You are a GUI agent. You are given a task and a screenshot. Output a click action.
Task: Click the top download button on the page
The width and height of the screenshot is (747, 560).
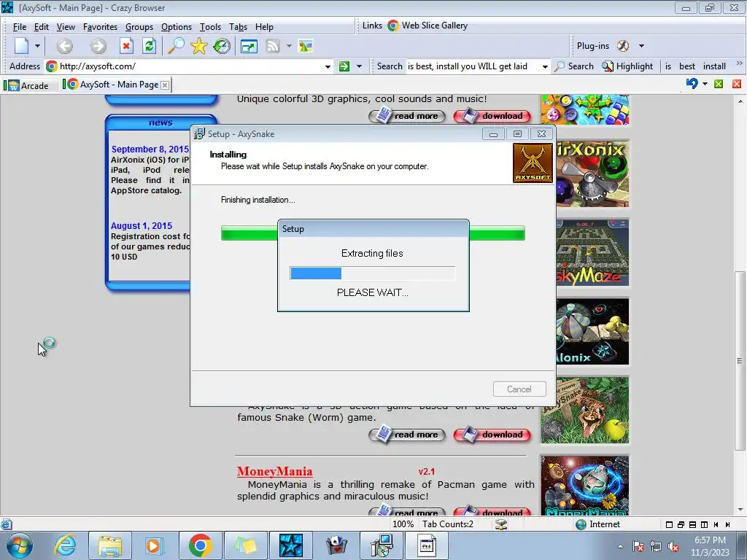[492, 116]
